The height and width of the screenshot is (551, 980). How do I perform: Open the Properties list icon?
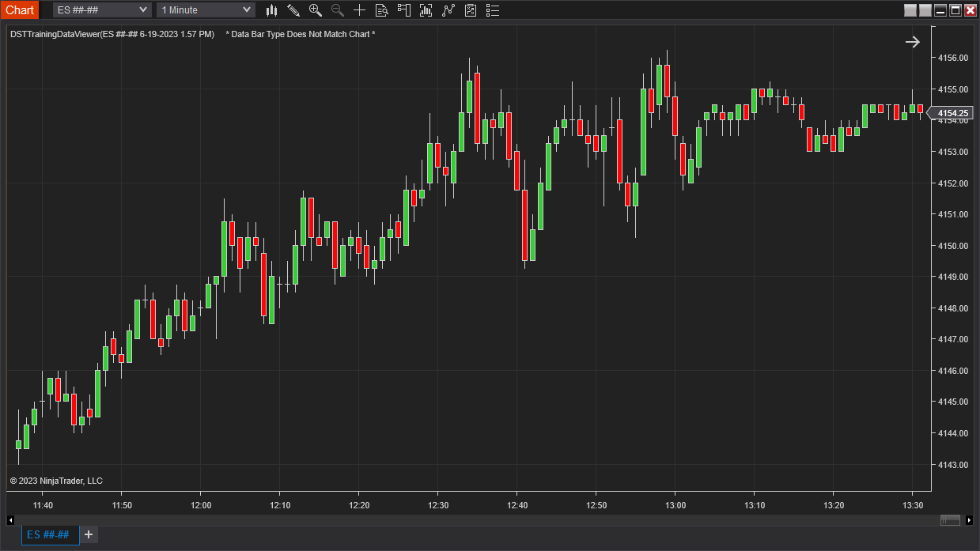[x=493, y=10]
